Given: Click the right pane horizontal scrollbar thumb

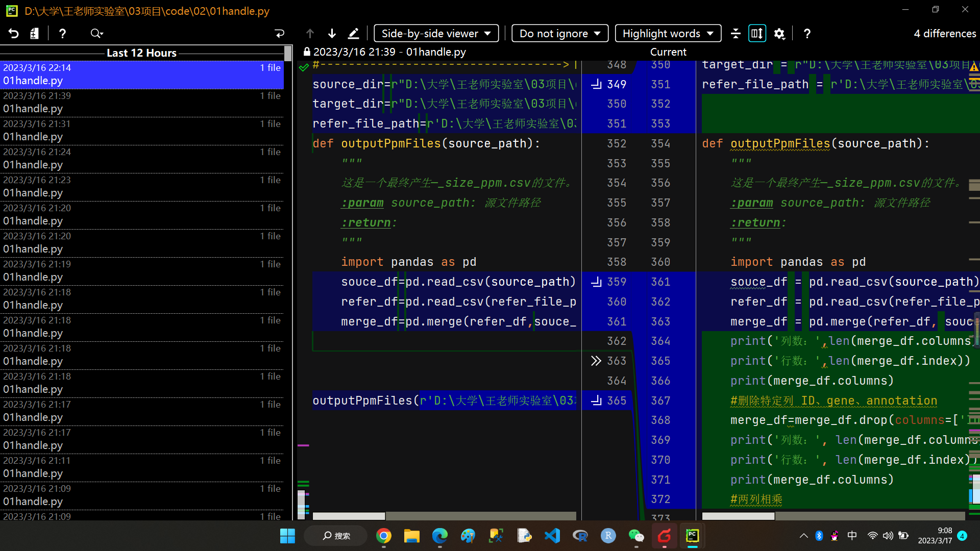Looking at the screenshot, I should click(739, 516).
